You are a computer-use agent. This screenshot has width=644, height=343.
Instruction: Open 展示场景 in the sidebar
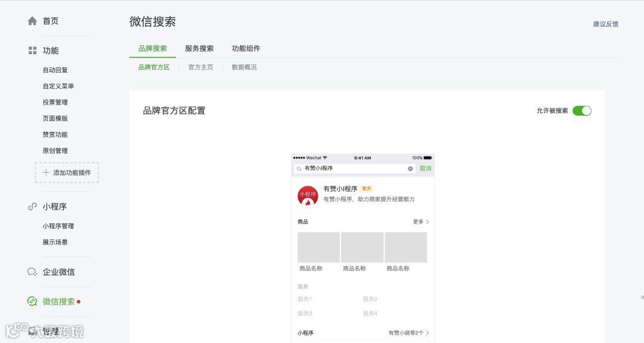tap(55, 242)
